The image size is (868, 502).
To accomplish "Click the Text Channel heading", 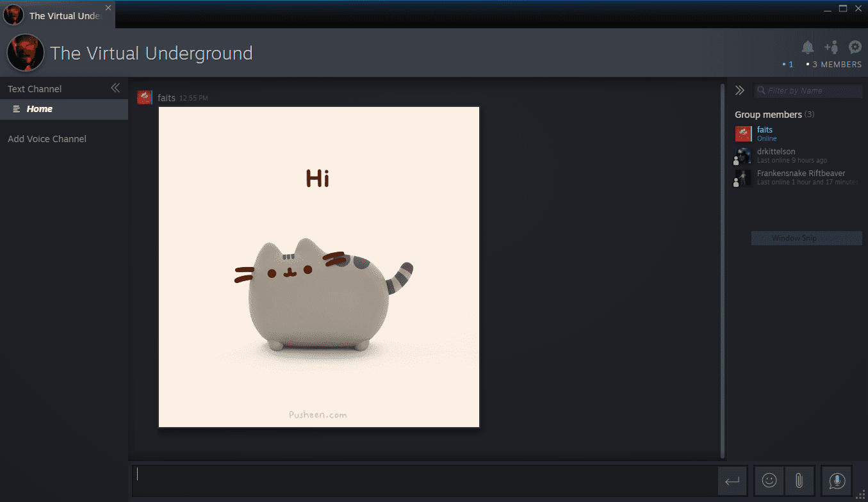I will point(35,89).
